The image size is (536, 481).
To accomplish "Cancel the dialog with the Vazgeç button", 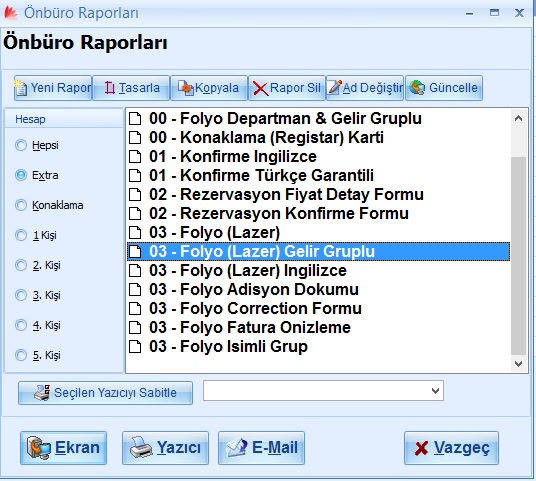I will [451, 448].
